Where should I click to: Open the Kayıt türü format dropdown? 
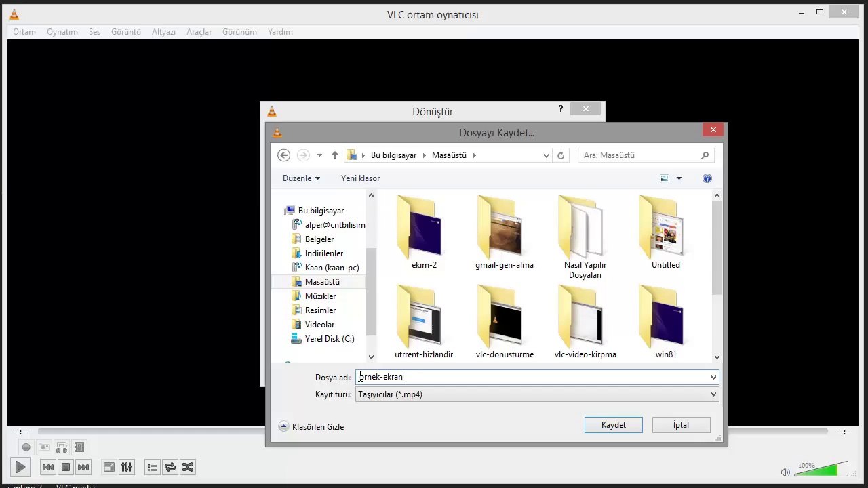[537, 394]
